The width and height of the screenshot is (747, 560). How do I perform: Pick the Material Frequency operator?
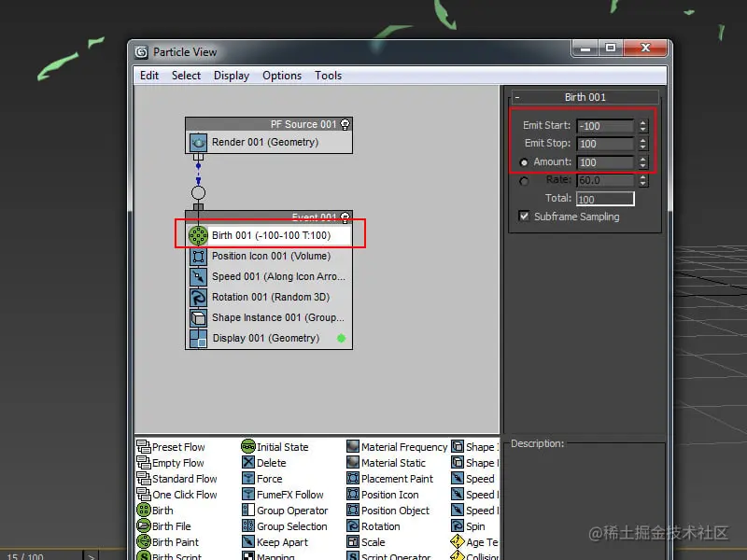tap(397, 447)
